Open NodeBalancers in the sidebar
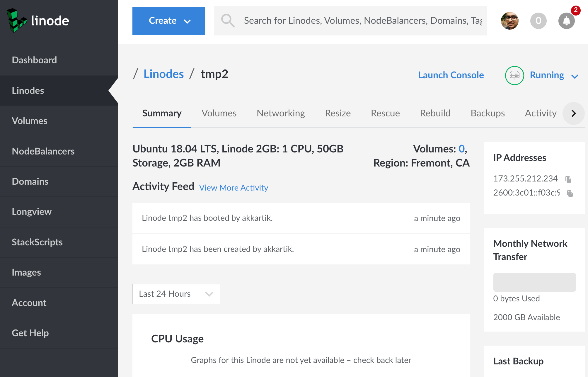This screenshot has width=588, height=377. coord(59,151)
